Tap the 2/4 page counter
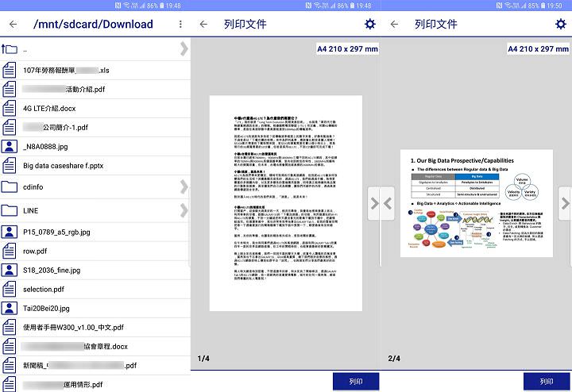Viewport: 572px width, 392px height. tap(394, 359)
